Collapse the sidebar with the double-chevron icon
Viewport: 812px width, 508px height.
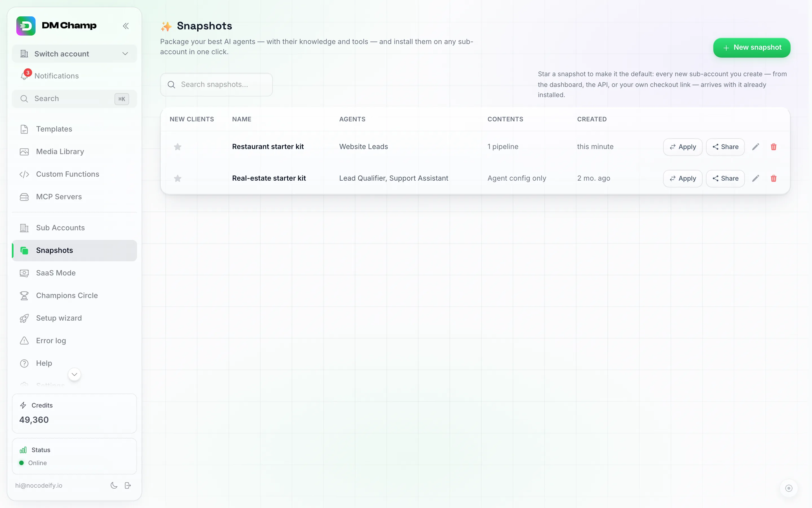pos(126,26)
